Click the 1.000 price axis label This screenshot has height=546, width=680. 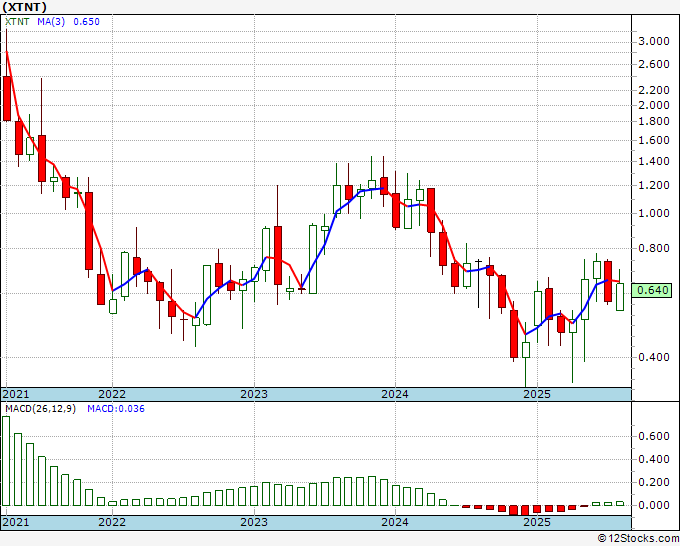click(x=654, y=213)
